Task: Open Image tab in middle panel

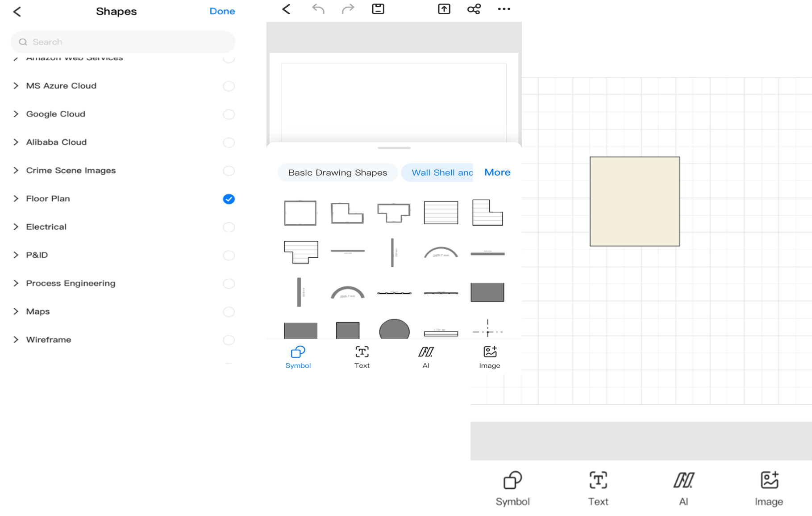Action: 490,357
